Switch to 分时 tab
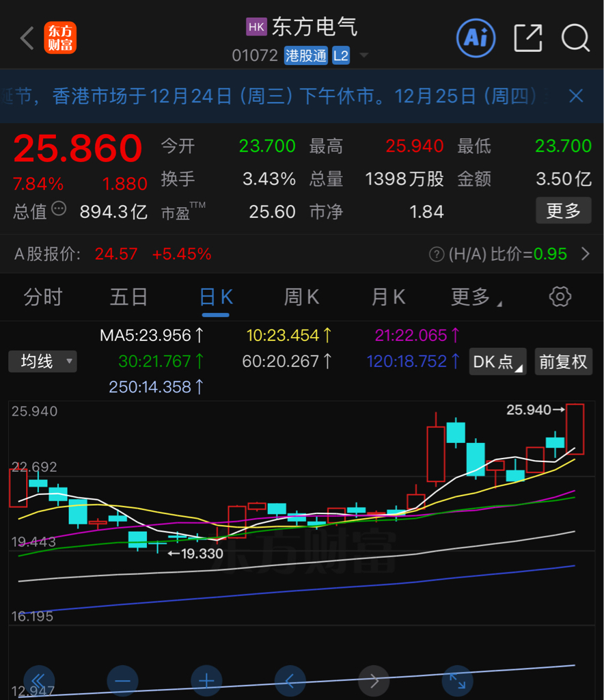The width and height of the screenshot is (604, 700). point(43,297)
